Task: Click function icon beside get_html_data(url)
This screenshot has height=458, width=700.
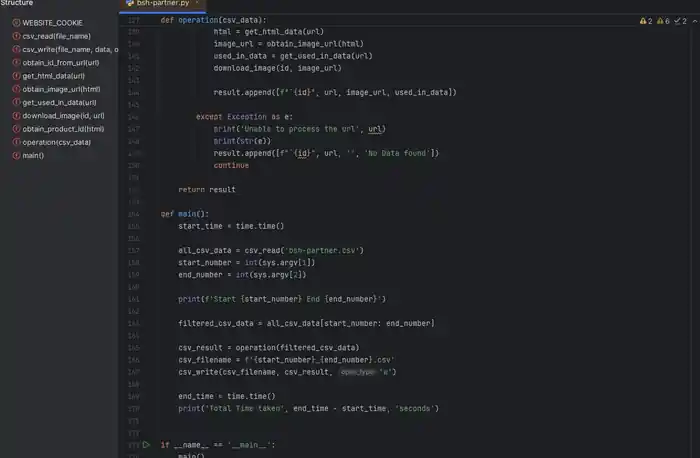Action: (x=17, y=76)
